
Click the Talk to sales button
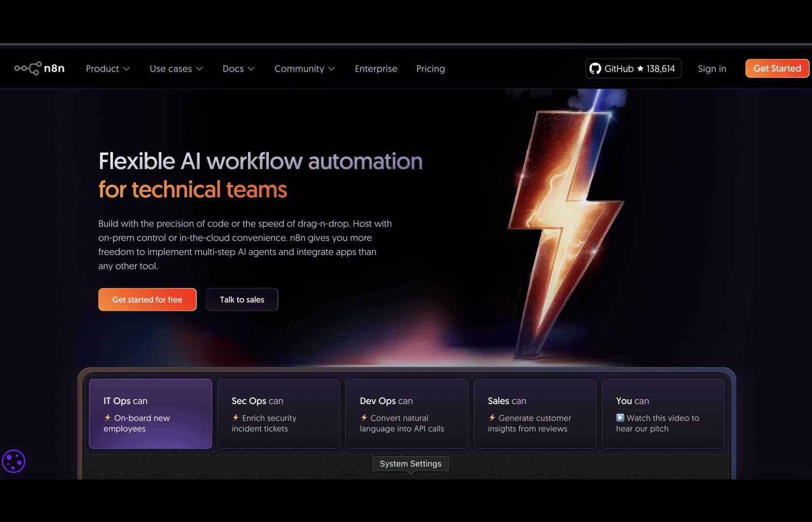[242, 300]
